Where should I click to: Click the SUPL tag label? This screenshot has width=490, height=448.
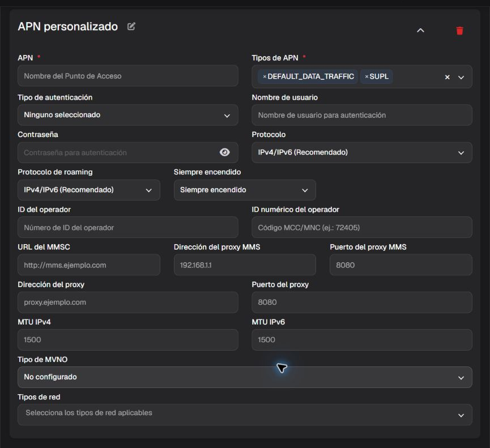tap(379, 76)
